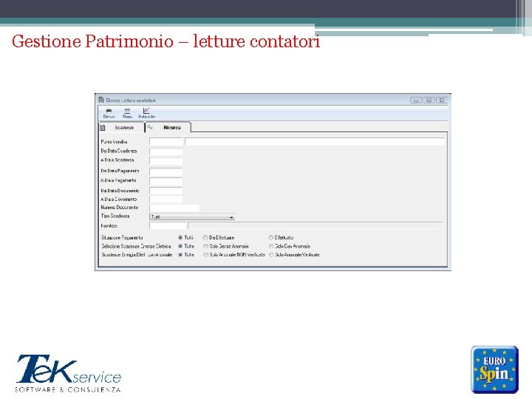Focus the A Data Scadenza field
The image size is (532, 399).
[166, 160]
